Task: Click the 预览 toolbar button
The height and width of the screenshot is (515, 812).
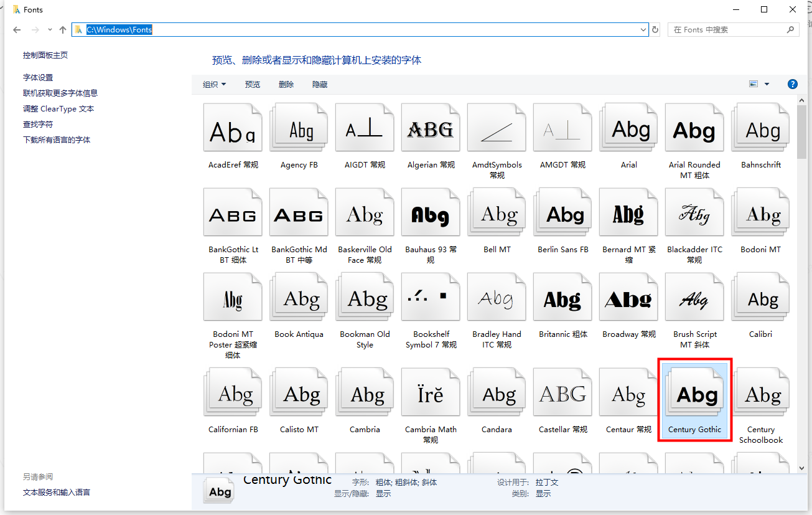Action: (x=253, y=85)
